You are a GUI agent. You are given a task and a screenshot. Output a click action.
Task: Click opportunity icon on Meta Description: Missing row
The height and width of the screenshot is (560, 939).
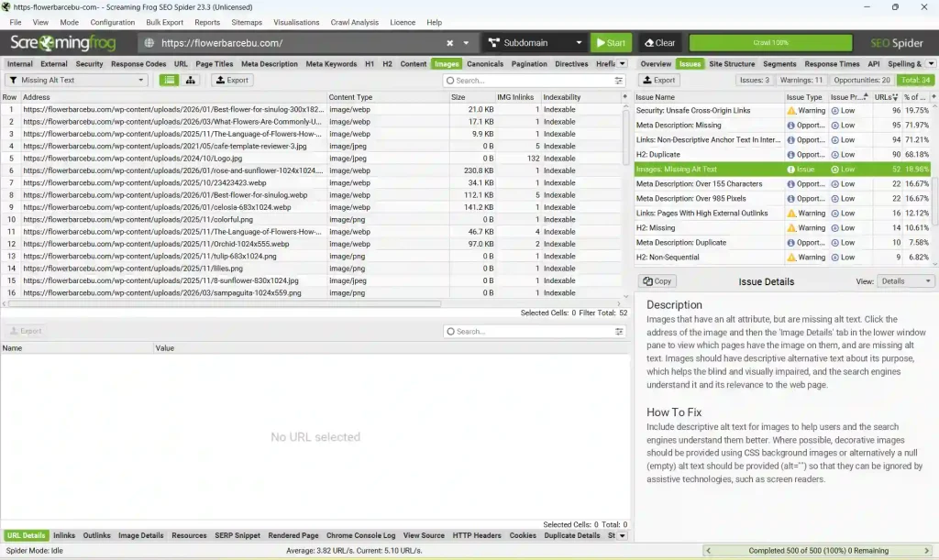tap(791, 126)
